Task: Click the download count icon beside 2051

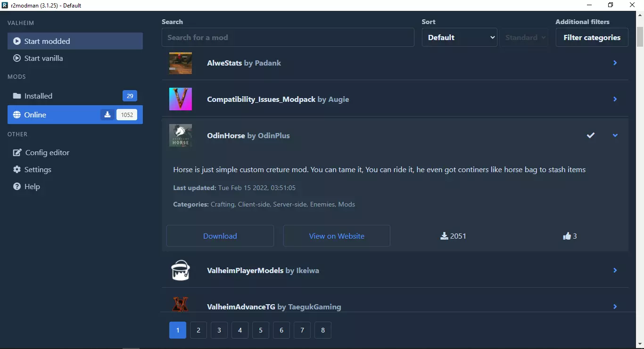Action: coord(444,236)
